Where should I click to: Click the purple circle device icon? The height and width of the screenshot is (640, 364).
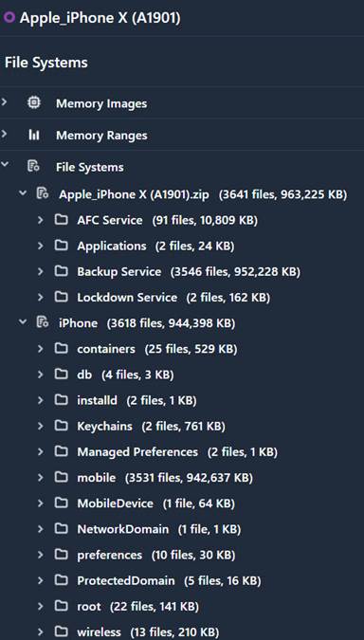pyautogui.click(x=9, y=18)
